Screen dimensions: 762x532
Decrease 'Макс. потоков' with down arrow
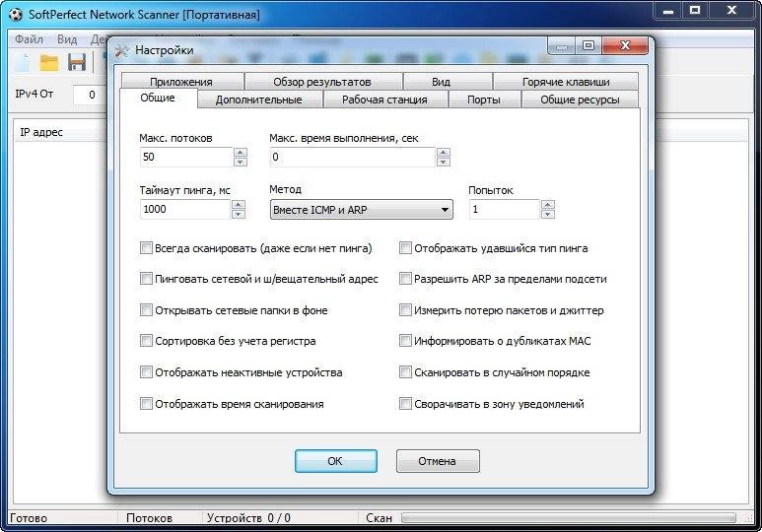pos(241,162)
